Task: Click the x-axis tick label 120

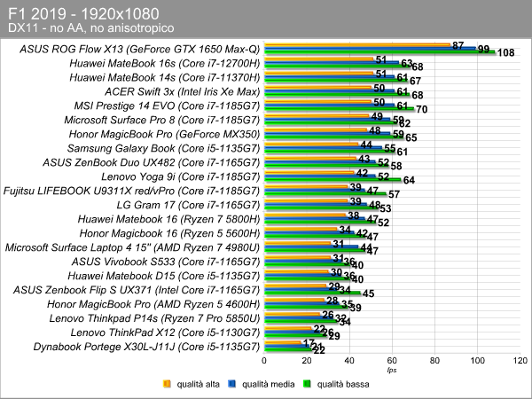Action: click(x=520, y=361)
